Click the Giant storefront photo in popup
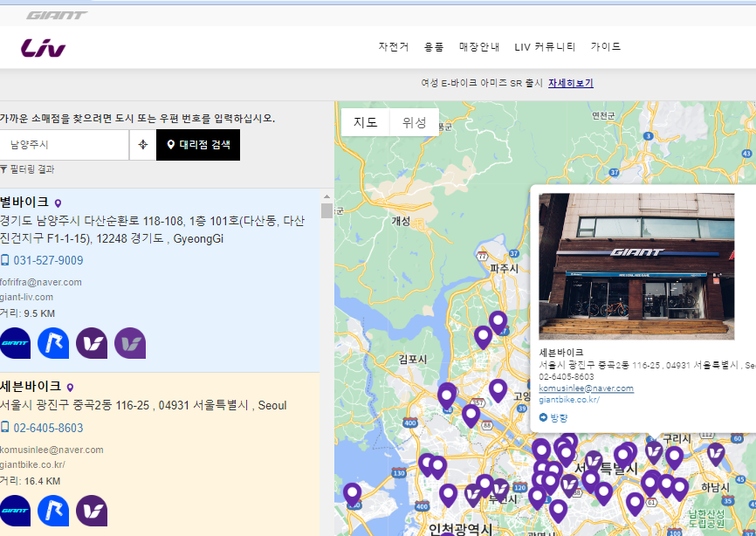The height and width of the screenshot is (536, 756). [x=636, y=266]
